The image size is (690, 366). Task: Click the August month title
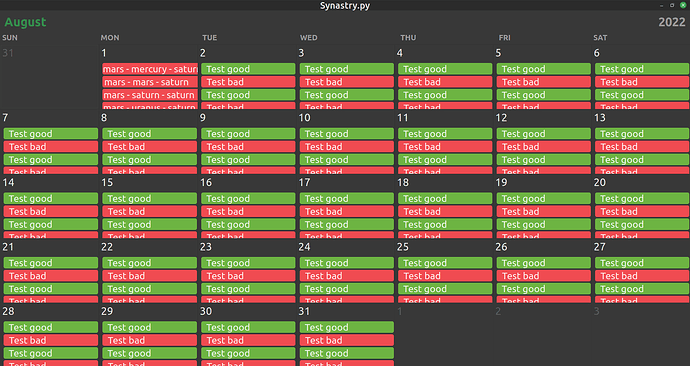point(25,22)
